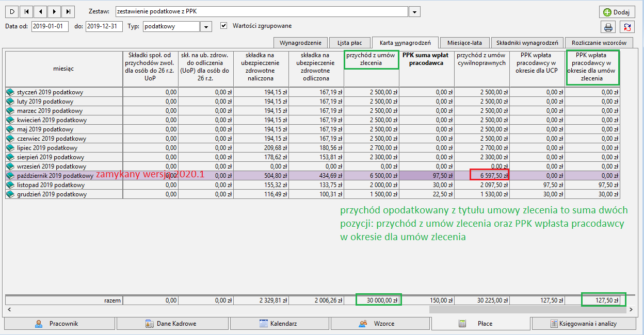Click the razem total 2 006,26 zł
The image size is (644, 335).
click(x=316, y=300)
